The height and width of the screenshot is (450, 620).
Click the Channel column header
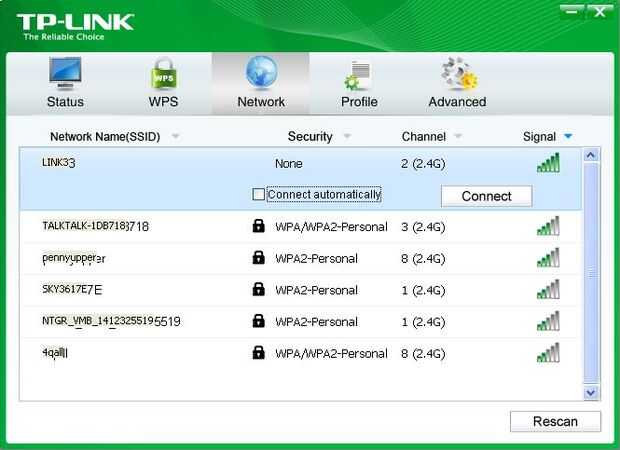(x=424, y=137)
